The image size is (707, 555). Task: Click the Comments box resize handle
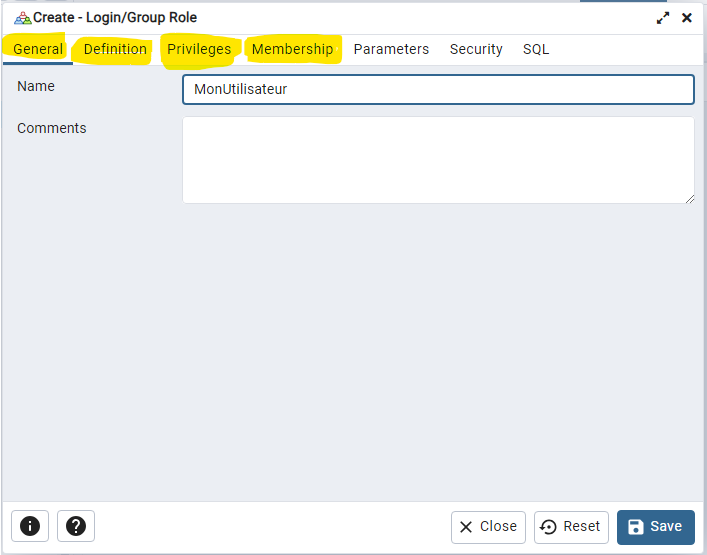coord(689,199)
